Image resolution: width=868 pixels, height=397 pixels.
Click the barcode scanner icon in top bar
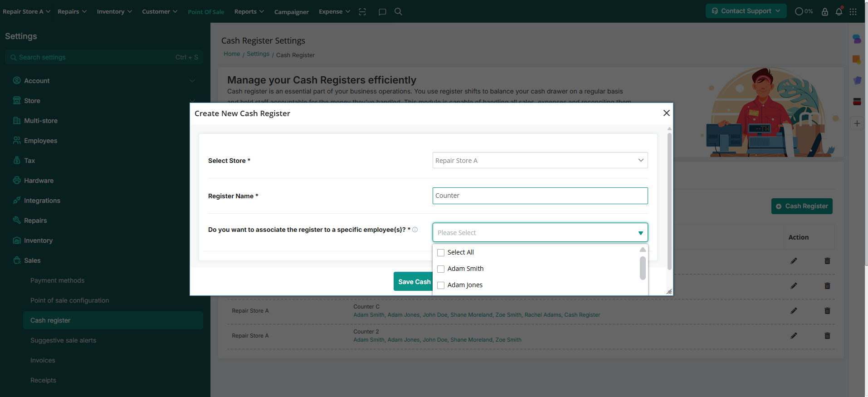click(362, 12)
